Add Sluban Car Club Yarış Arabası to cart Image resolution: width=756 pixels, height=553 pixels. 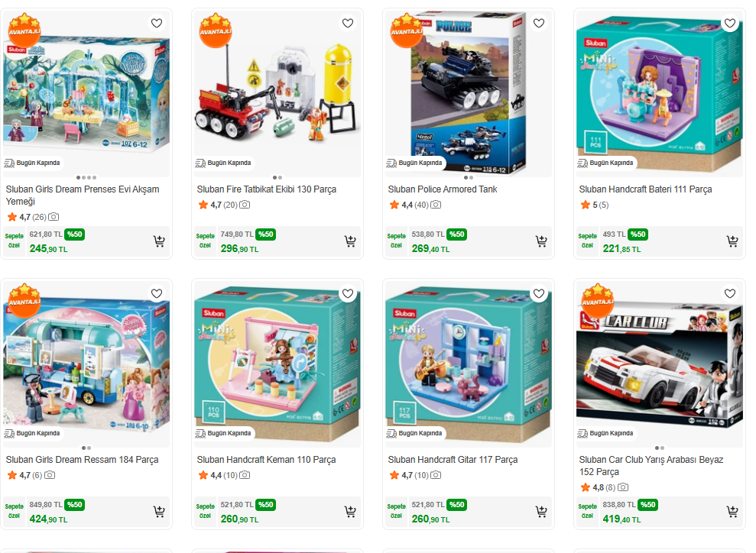732,512
